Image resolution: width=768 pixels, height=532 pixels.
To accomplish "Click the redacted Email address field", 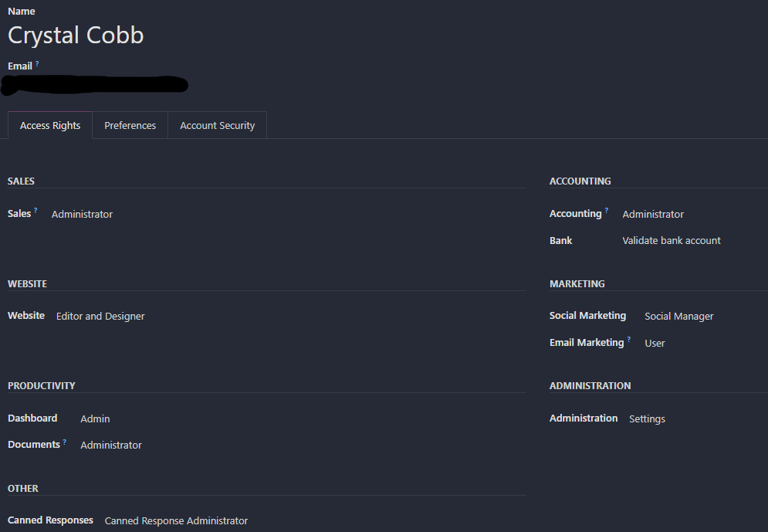I will tap(96, 84).
